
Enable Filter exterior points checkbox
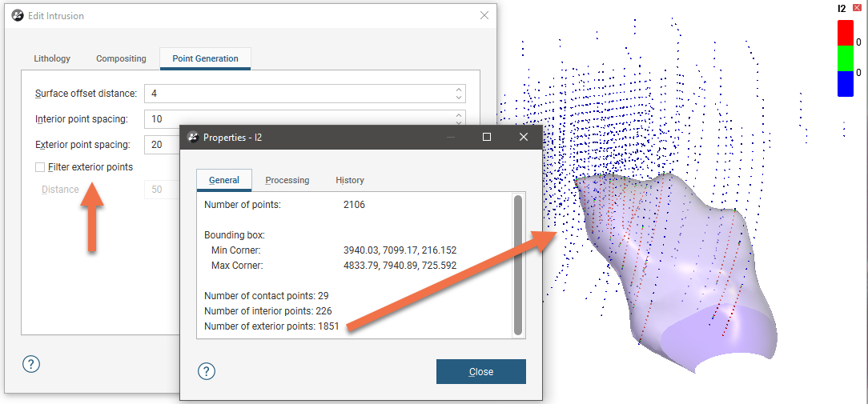point(40,167)
